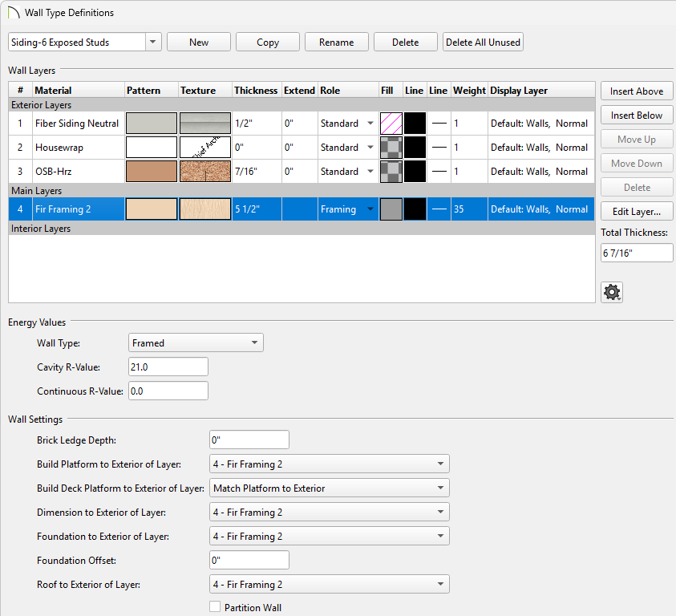Click the Fiber Siding Neutral line style cell
This screenshot has height=616, width=676.
pyautogui.click(x=439, y=124)
